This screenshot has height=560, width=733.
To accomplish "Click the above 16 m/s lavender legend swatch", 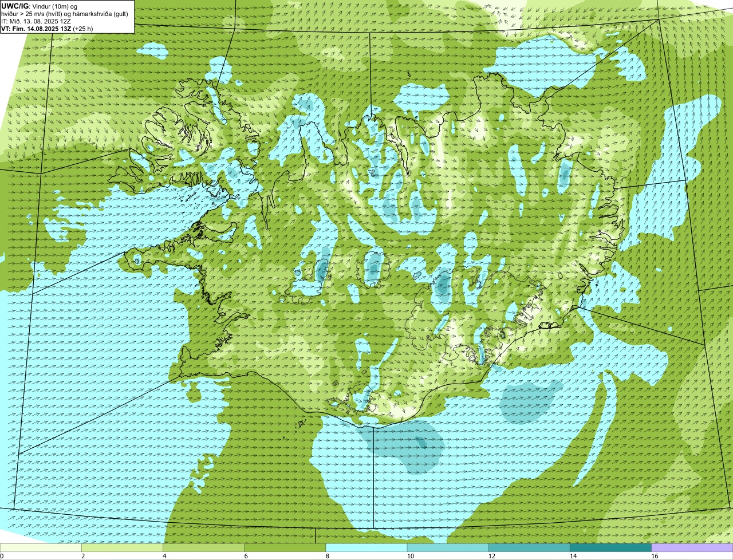I will tap(692, 547).
